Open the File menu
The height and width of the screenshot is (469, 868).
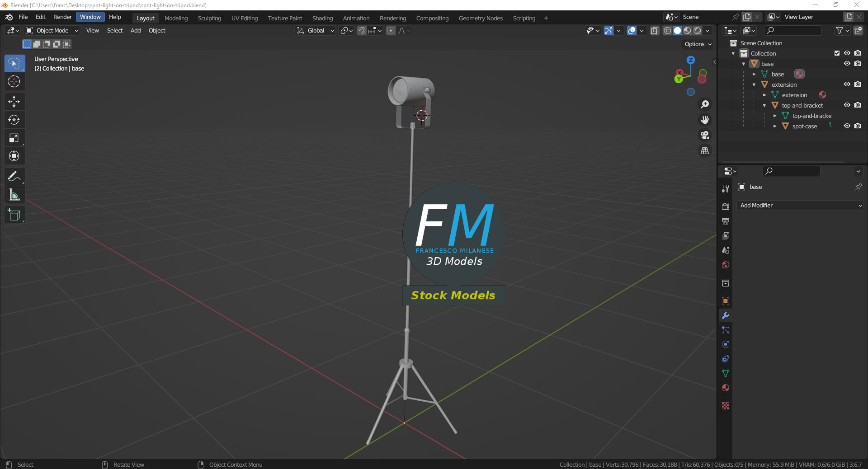point(23,17)
